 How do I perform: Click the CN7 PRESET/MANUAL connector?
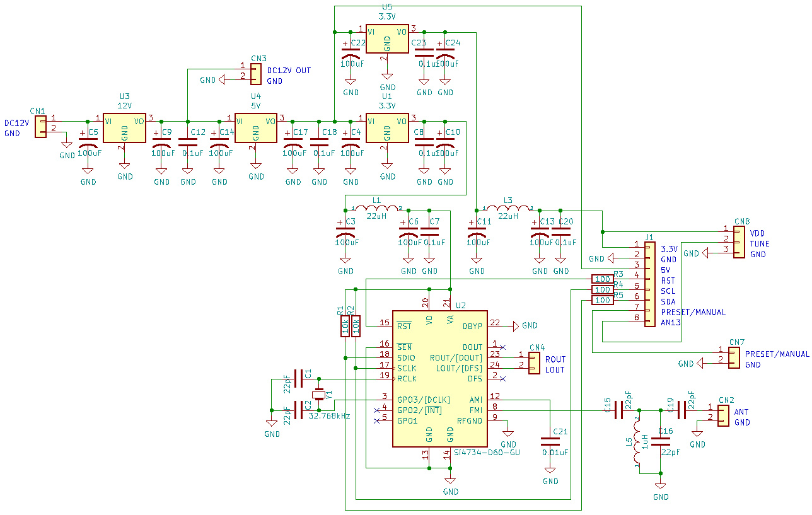(x=734, y=357)
